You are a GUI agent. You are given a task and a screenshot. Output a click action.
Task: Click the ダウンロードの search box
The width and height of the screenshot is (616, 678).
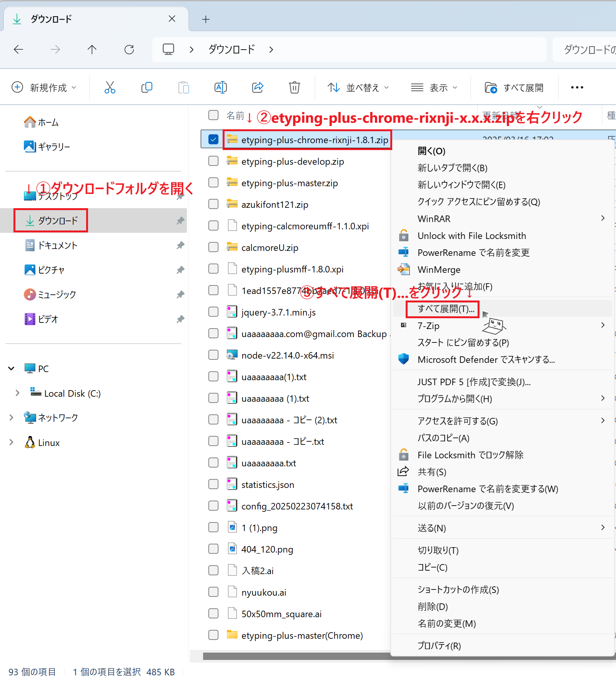coord(584,50)
